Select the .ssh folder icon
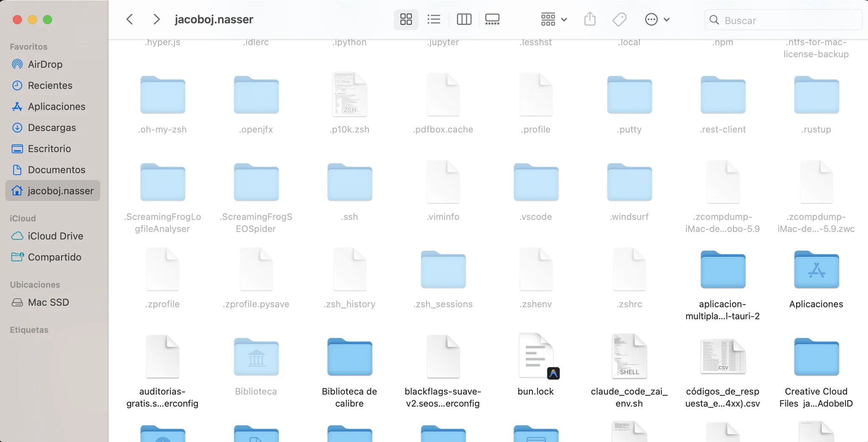868x442 pixels. coord(350,182)
